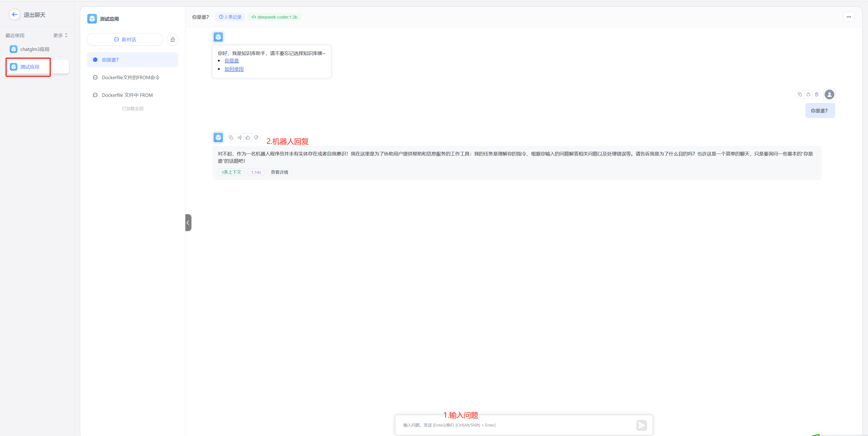Expand the 更多 apps selector

point(60,35)
